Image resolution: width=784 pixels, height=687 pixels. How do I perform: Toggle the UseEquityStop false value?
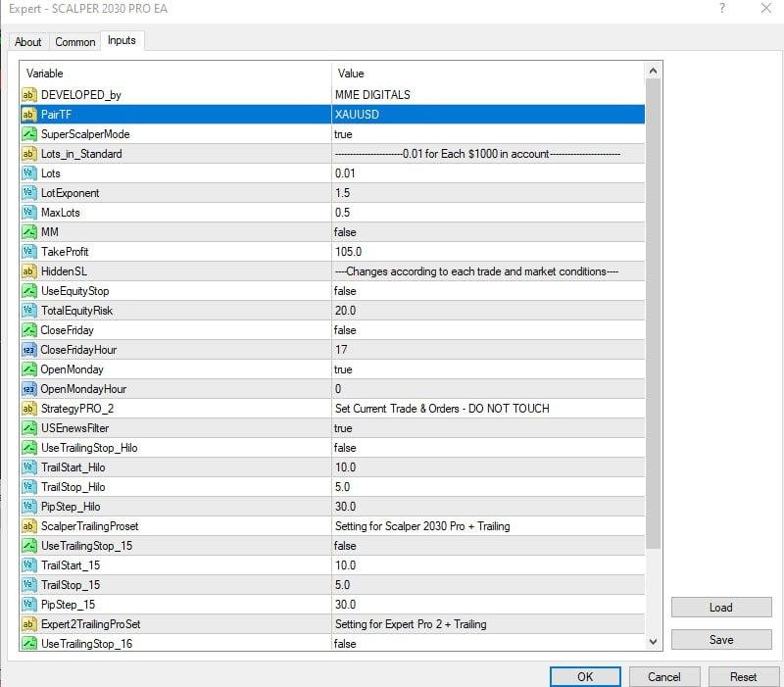[x=345, y=291]
